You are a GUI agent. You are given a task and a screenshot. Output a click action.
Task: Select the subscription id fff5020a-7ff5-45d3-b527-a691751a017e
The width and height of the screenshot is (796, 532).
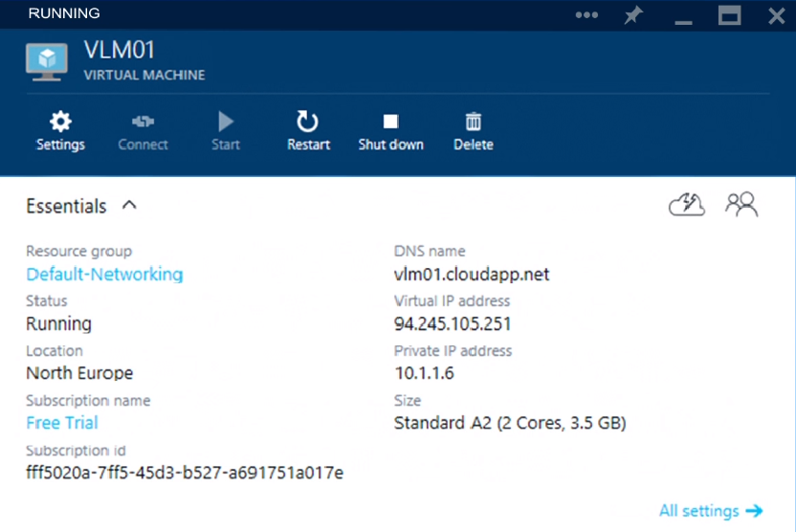click(x=185, y=473)
